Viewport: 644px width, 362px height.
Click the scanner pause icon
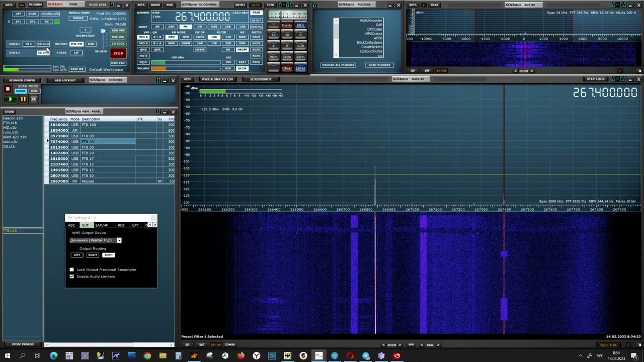(x=23, y=99)
